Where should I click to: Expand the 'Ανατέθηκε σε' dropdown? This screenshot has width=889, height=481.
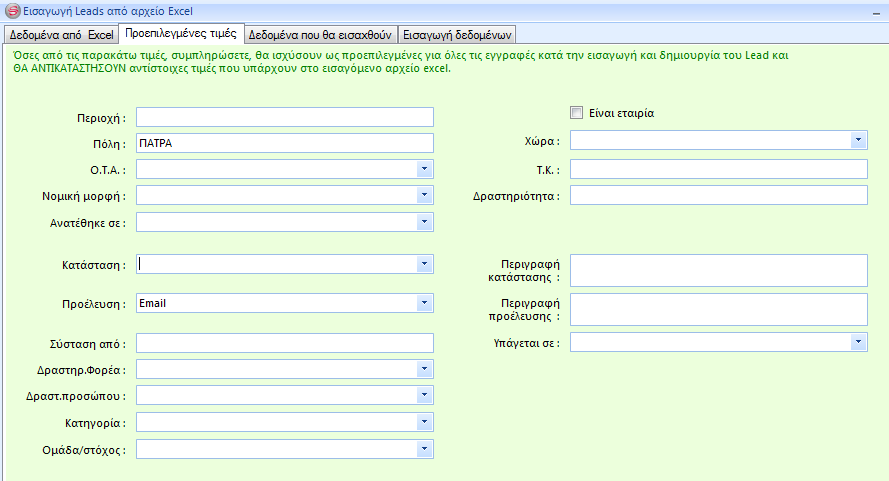pyautogui.click(x=424, y=221)
